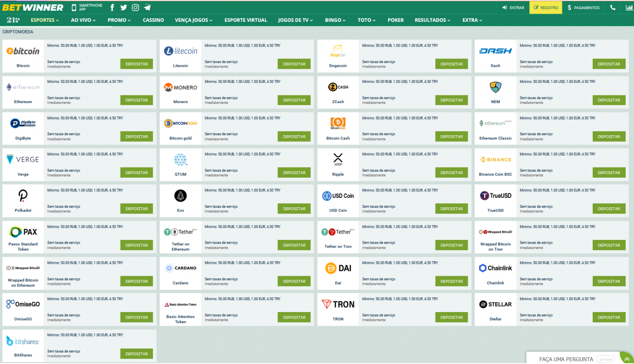Click Depositar for BitShares
Screen dimensions: 634x364
pyautogui.click(x=137, y=354)
